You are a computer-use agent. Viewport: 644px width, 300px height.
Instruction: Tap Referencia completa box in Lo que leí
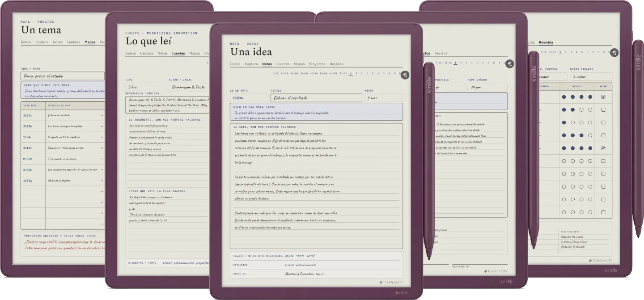[x=168, y=105]
